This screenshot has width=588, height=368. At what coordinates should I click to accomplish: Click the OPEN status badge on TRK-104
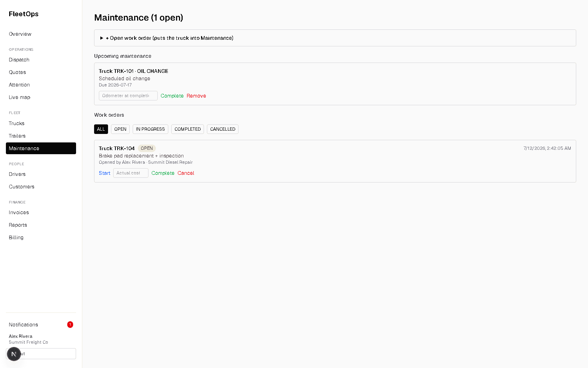(147, 148)
